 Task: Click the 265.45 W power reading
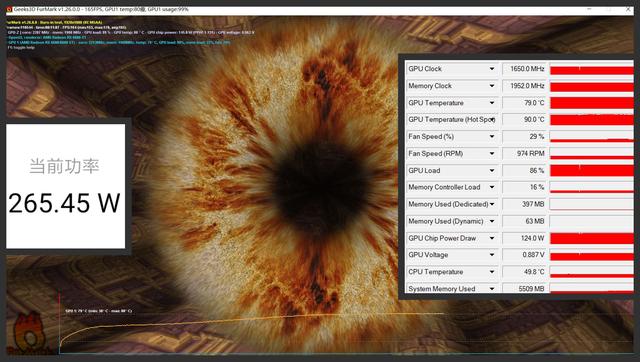point(64,203)
